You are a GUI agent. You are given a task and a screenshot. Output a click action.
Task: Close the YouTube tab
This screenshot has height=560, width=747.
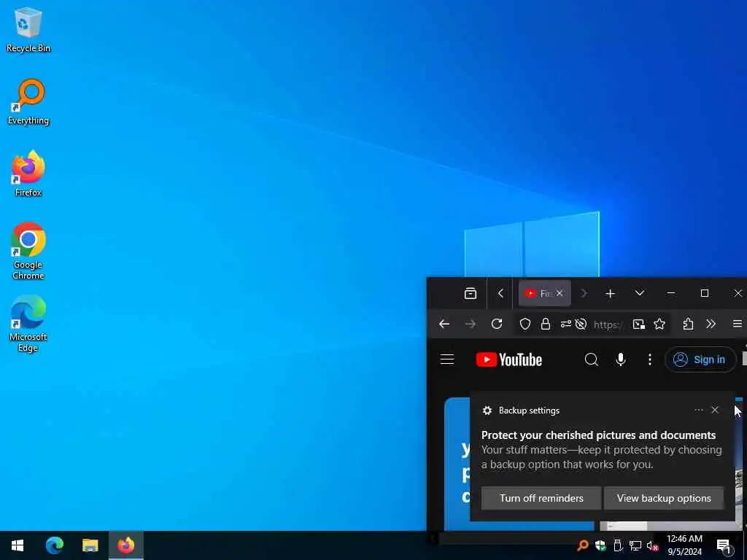[560, 293]
